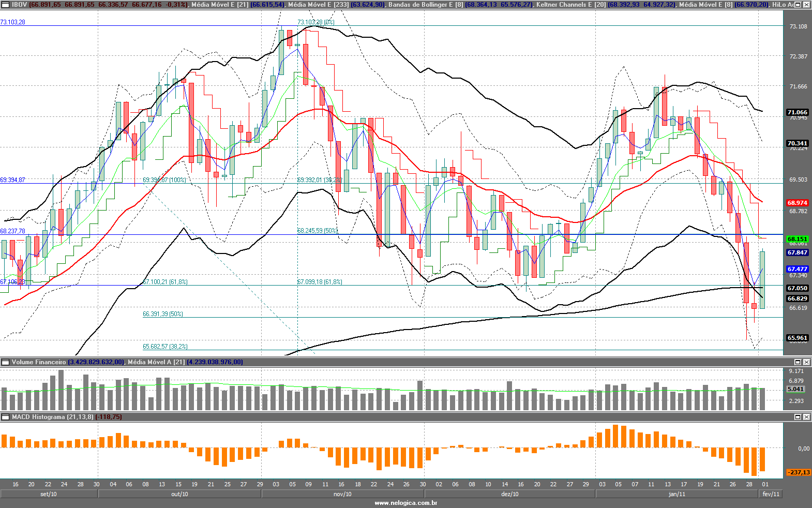Click the 71.066 price tag on axis
This screenshot has height=508, width=812.
tap(797, 112)
